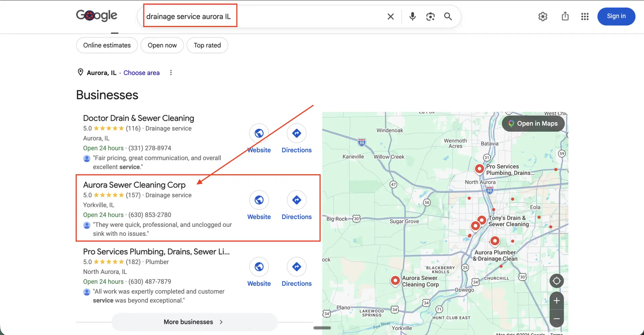Select Pro Services Plumbing map pin
The width and height of the screenshot is (644, 335).
point(480,169)
